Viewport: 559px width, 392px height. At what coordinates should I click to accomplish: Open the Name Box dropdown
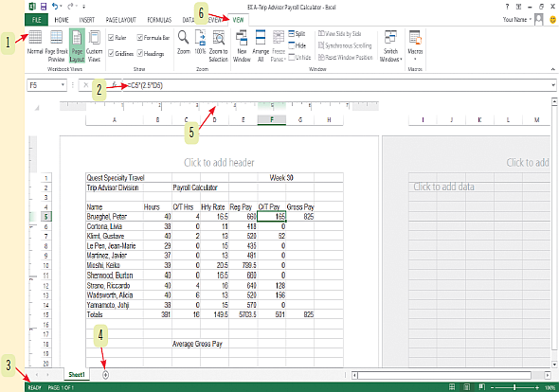[x=63, y=85]
